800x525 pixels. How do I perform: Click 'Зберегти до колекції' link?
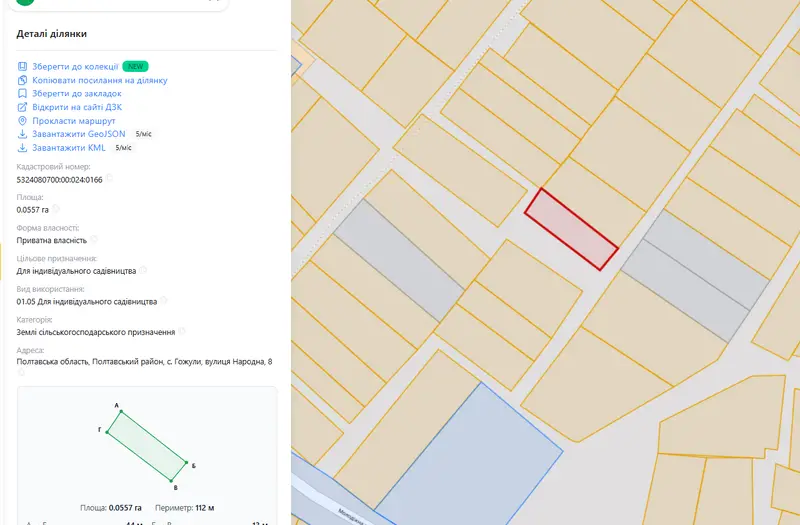(75, 66)
